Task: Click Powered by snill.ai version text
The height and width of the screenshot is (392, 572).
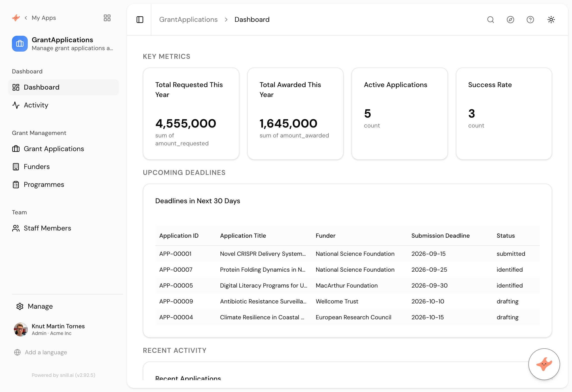Action: [x=64, y=375]
